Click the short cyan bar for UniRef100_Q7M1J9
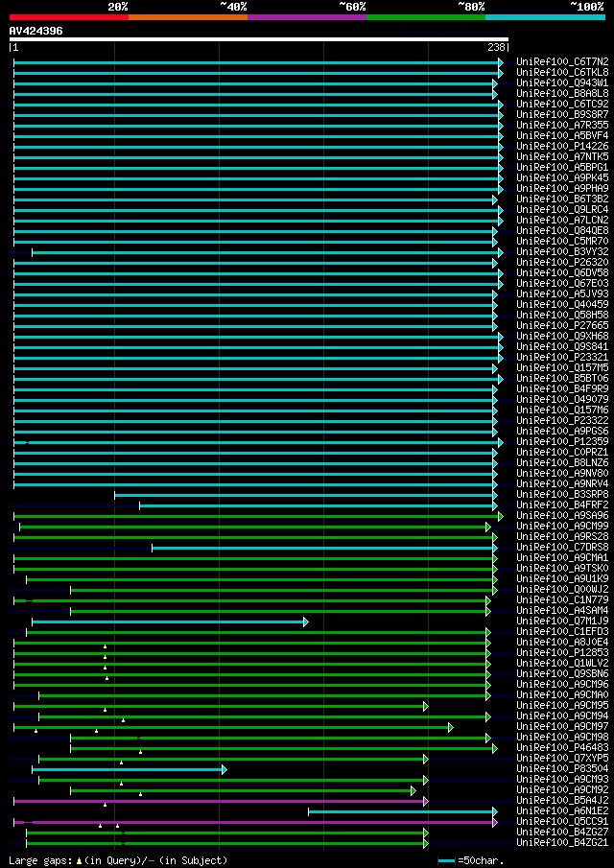614x868 pixels. pyautogui.click(x=170, y=622)
